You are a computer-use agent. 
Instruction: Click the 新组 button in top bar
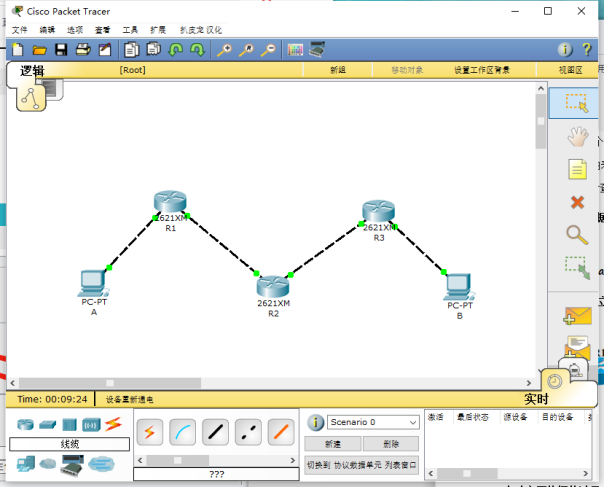coord(338,70)
